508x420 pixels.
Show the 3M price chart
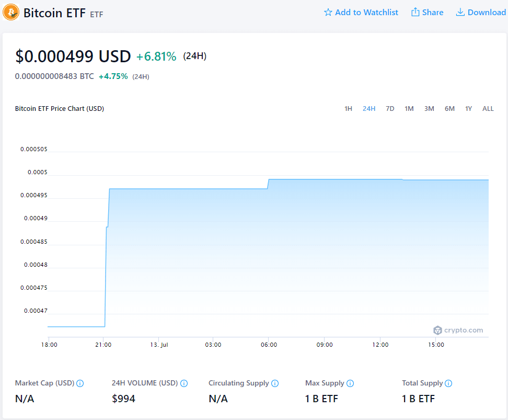tap(429, 109)
